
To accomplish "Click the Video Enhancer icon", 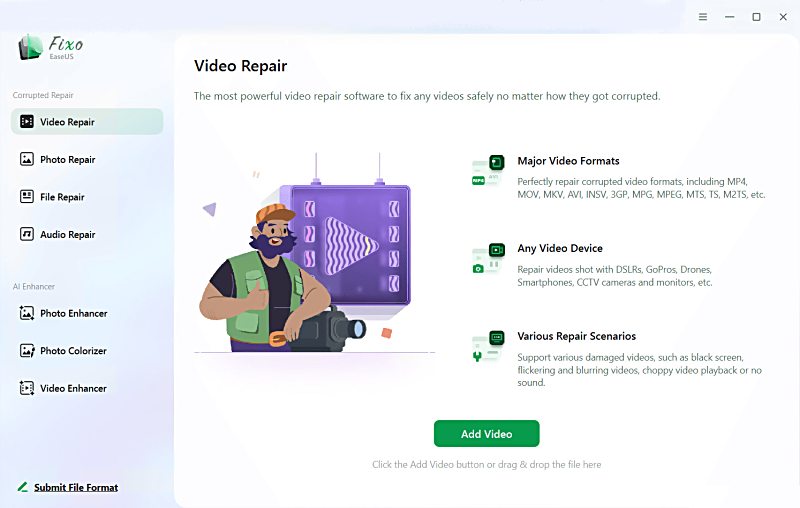I will click(27, 388).
